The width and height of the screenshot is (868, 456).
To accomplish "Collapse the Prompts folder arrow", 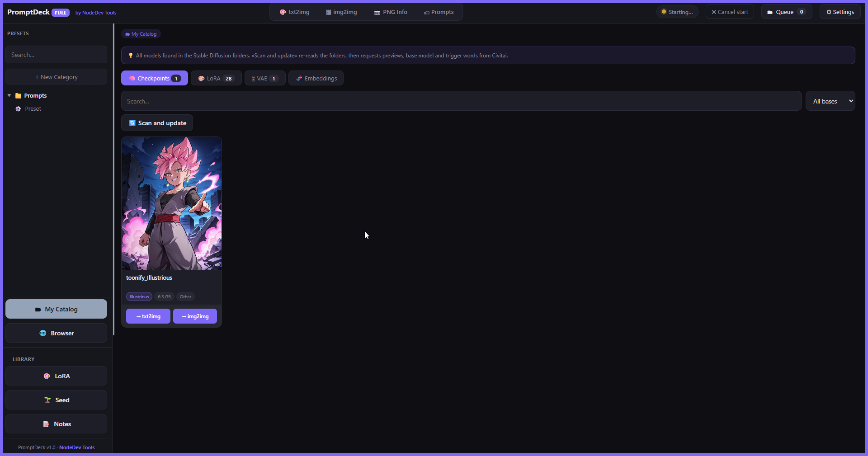I will click(x=9, y=95).
